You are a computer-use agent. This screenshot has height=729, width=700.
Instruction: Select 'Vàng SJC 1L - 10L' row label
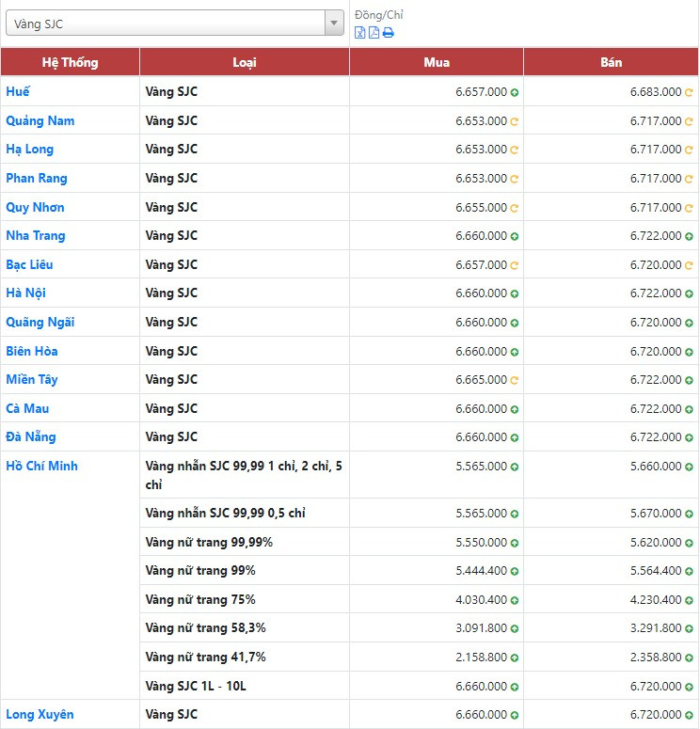pos(196,687)
